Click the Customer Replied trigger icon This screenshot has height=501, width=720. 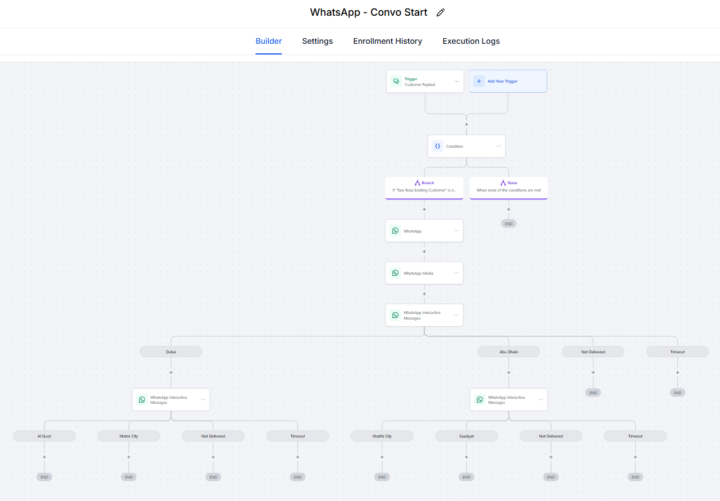pos(396,81)
